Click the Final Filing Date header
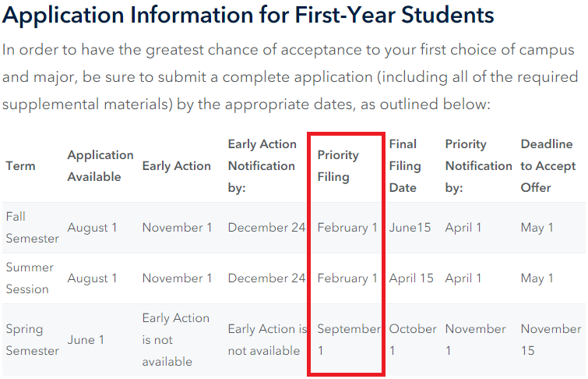Image resolution: width=588 pixels, height=379 pixels. [405, 166]
